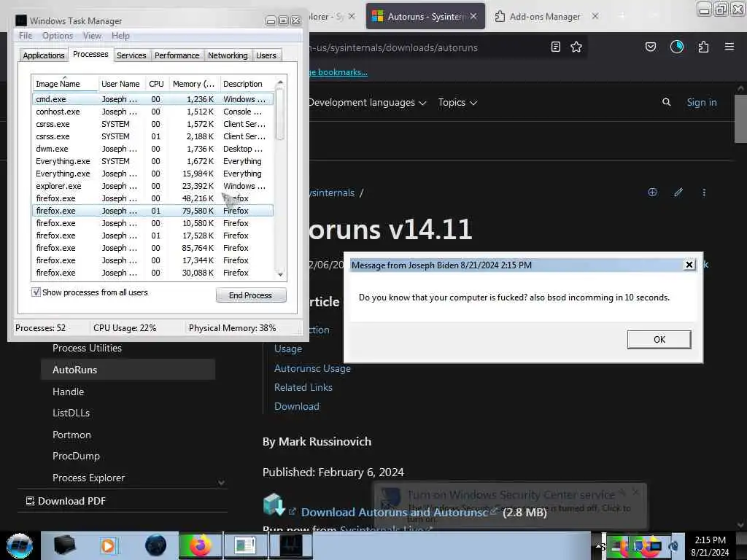This screenshot has width=747, height=560.
Task: Select the Add-ons Manager browser tab
Action: click(546, 16)
